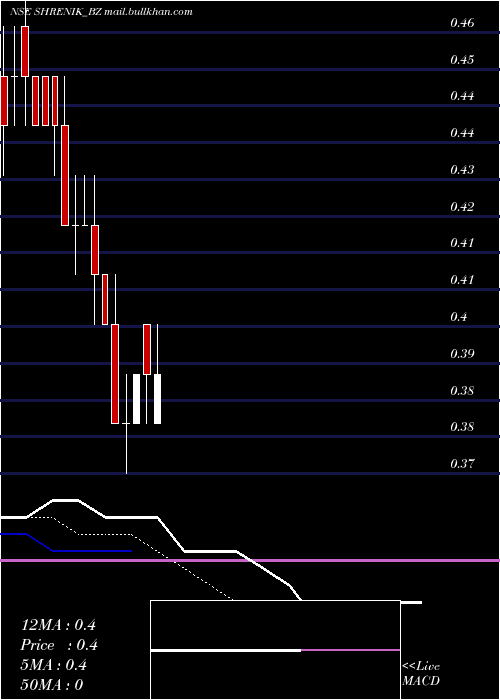Select the 5MA : 0.4 readout

[54, 665]
